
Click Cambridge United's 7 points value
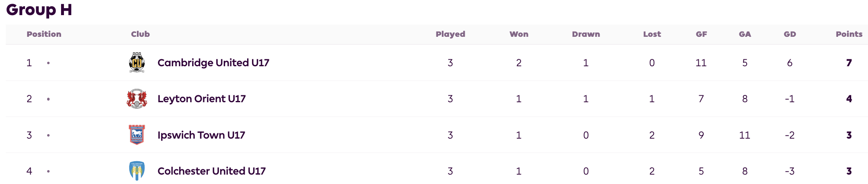click(x=849, y=63)
